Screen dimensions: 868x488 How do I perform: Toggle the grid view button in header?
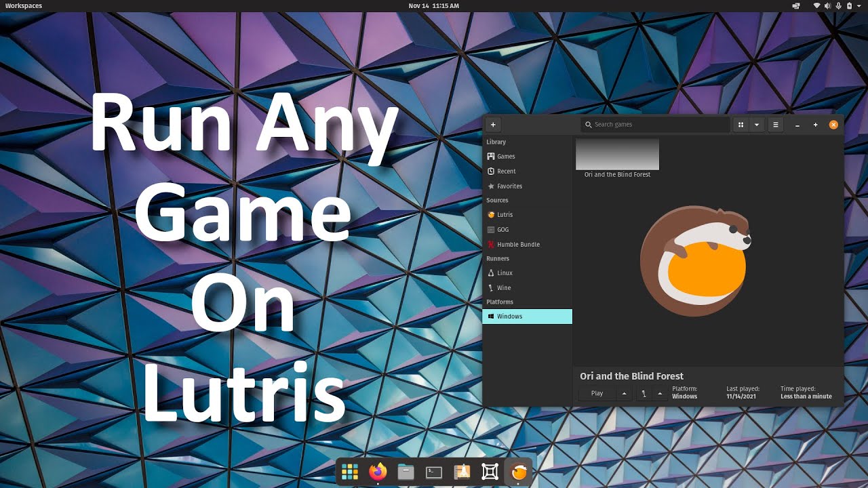[x=741, y=125]
